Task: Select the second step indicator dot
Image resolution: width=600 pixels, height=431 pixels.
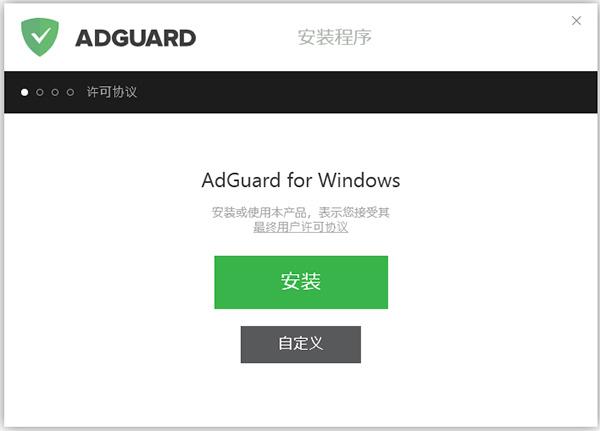Action: [40, 92]
